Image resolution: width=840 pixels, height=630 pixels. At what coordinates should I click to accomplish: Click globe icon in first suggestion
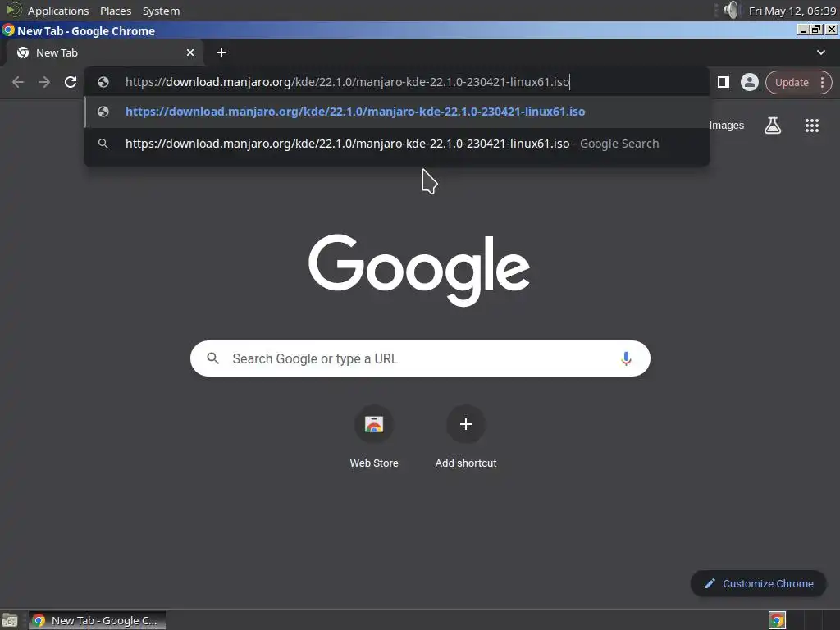[103, 112]
